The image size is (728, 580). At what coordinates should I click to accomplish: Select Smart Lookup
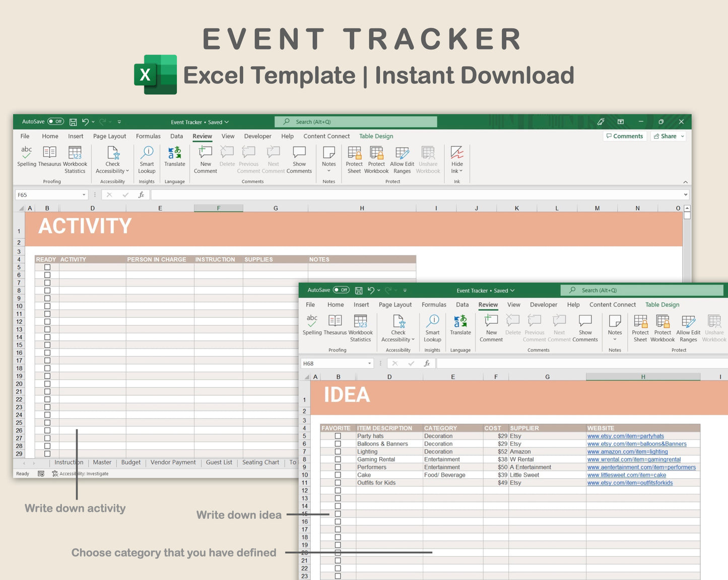pyautogui.click(x=146, y=158)
